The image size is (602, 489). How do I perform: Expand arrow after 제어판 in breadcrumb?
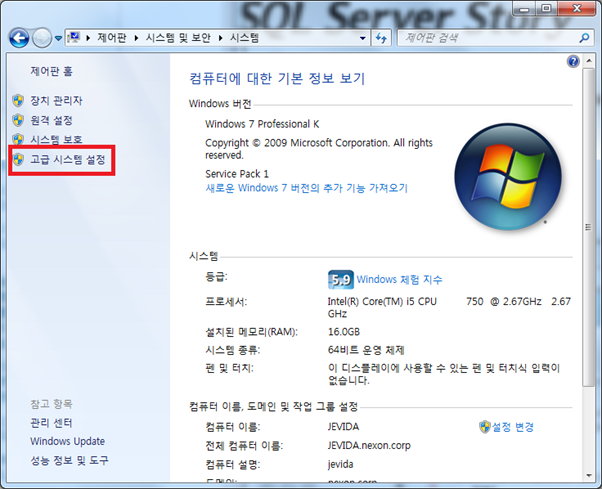[x=136, y=38]
